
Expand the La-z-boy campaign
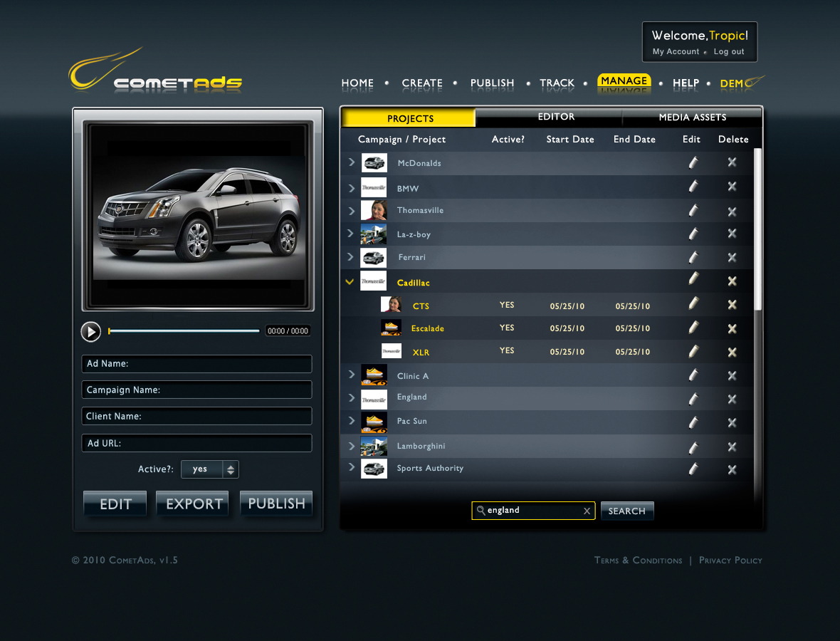pos(350,233)
